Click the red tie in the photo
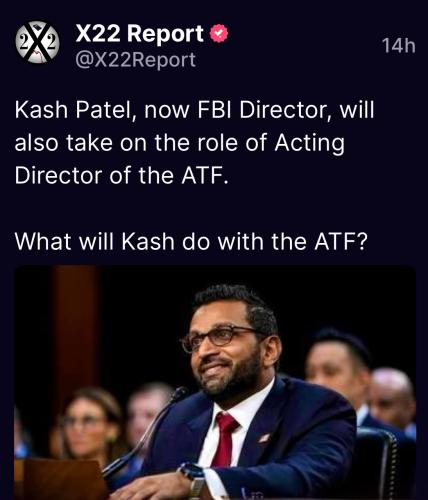Screen dimensions: 428x500 tap(225, 439)
